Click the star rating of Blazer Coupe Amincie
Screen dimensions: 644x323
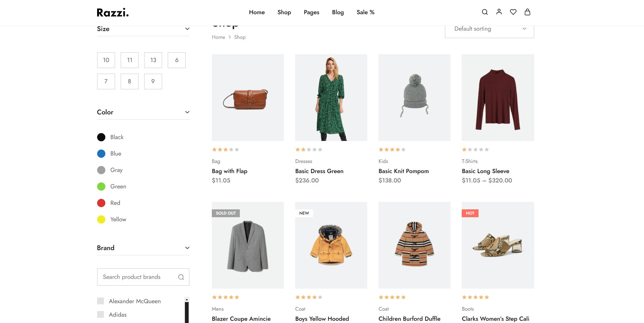pos(226,297)
